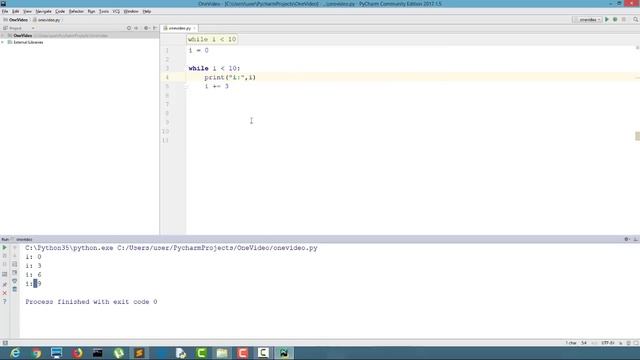The height and width of the screenshot is (360, 640).
Task: Run the onevideo configuration from the toolbar
Action: [x=607, y=20]
